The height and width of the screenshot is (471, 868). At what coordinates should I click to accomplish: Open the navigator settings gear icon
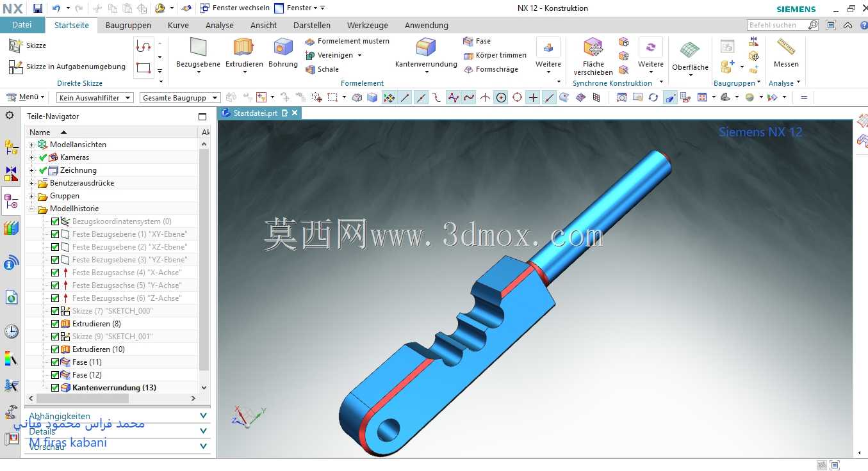coord(10,115)
